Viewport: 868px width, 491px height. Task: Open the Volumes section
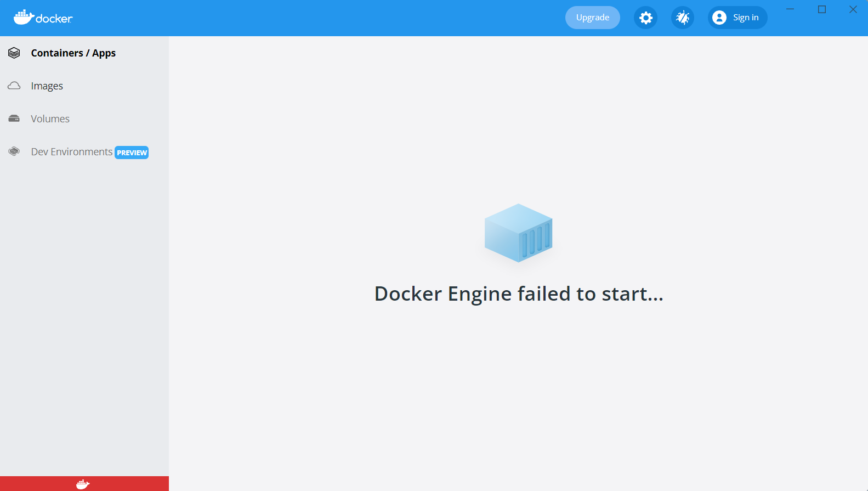(50, 118)
